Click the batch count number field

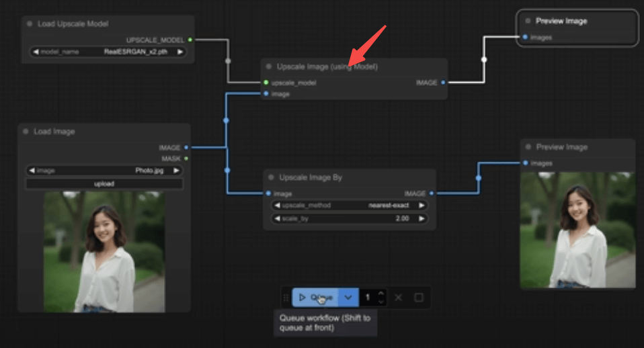(368, 297)
